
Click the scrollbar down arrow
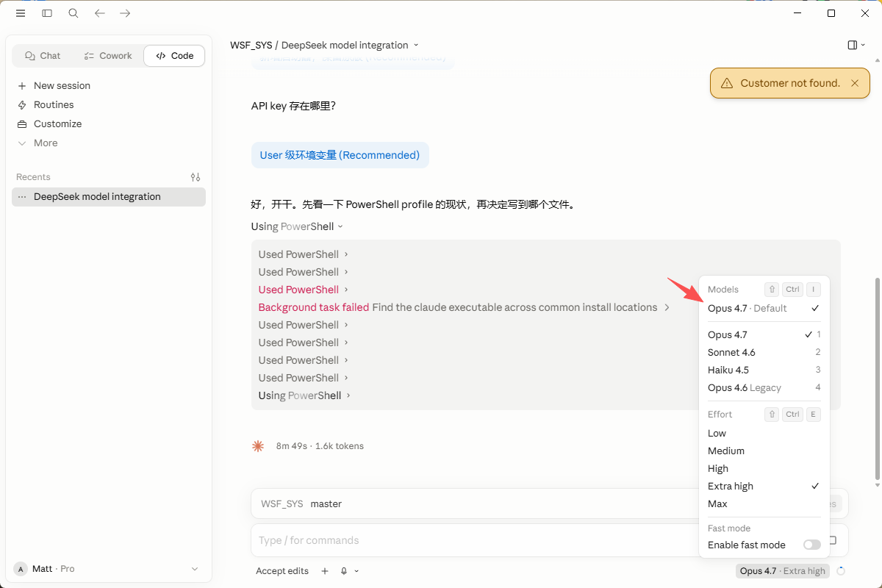click(877, 485)
